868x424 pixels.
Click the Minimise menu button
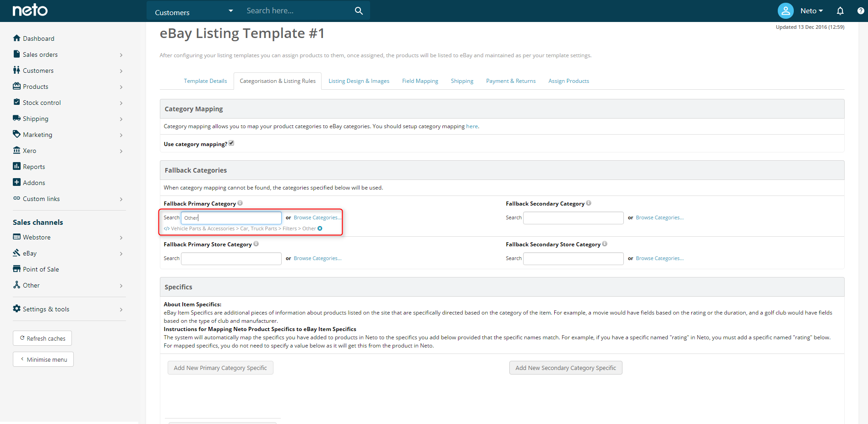(43, 359)
